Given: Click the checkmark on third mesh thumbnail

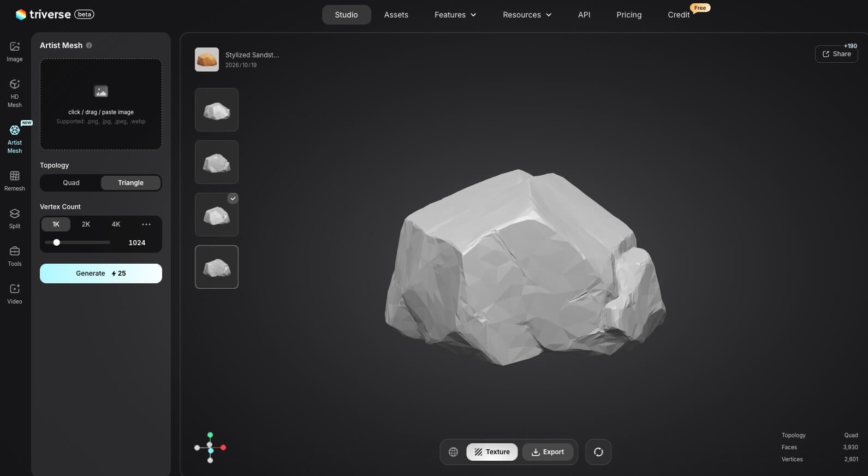Looking at the screenshot, I should [x=233, y=199].
